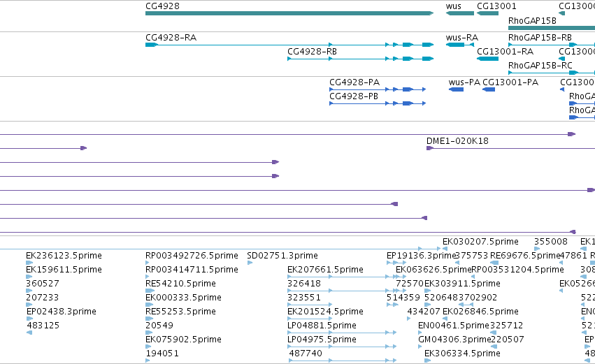Click the EK236123.5prime EST label
This screenshot has height=364, width=595.
[x=64, y=256]
